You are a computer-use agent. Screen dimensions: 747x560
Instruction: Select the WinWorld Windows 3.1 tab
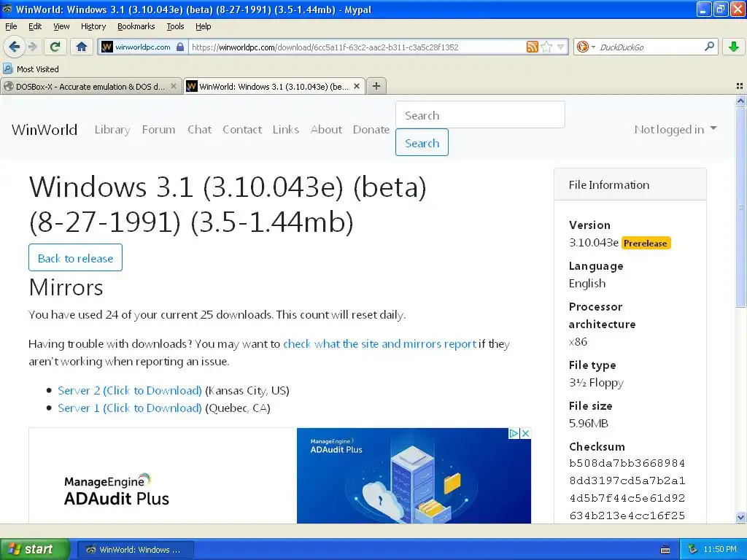[274, 86]
